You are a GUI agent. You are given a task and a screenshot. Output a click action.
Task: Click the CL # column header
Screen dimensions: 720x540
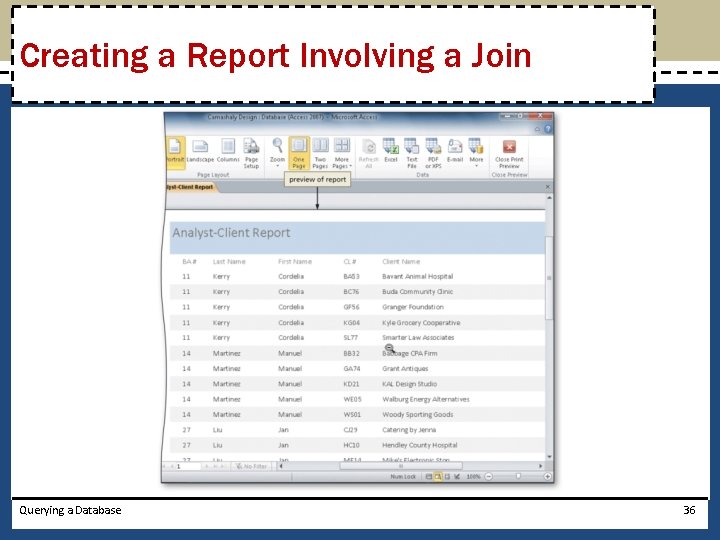[350, 262]
